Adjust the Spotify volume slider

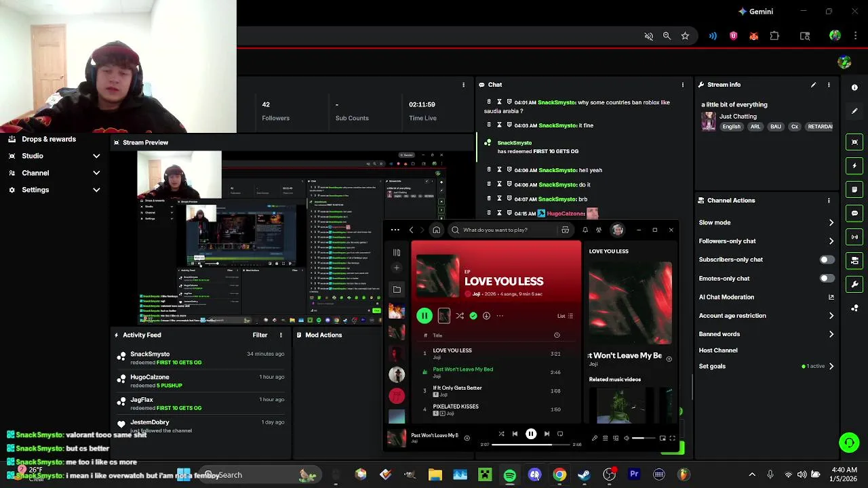644,438
